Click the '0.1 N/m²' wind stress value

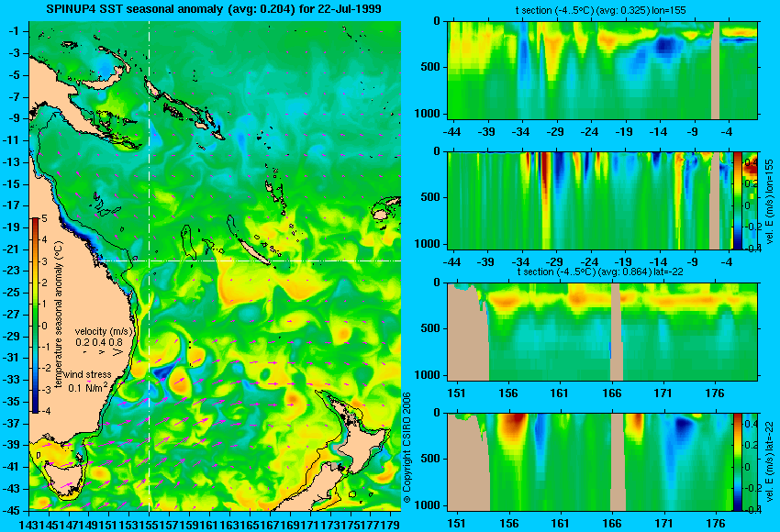tap(87, 387)
